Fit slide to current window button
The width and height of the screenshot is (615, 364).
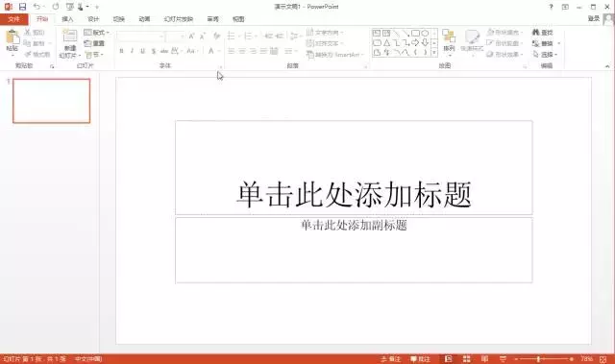(603, 359)
